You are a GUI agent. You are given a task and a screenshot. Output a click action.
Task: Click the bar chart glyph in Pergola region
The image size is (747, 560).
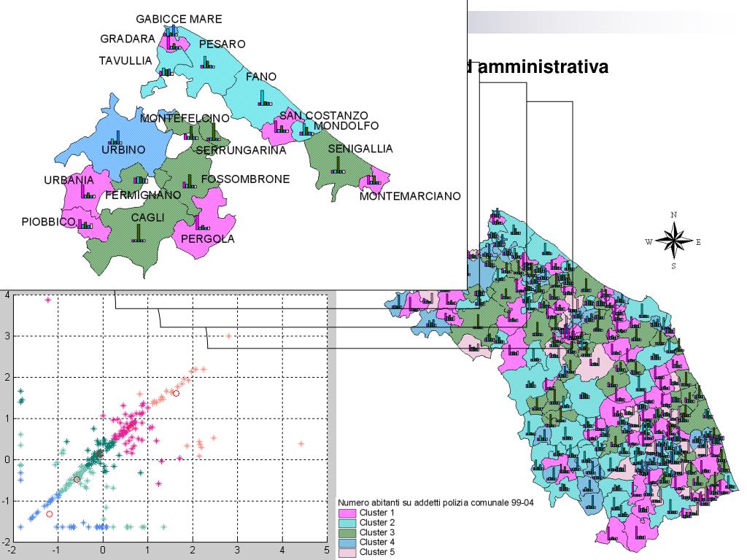(201, 222)
